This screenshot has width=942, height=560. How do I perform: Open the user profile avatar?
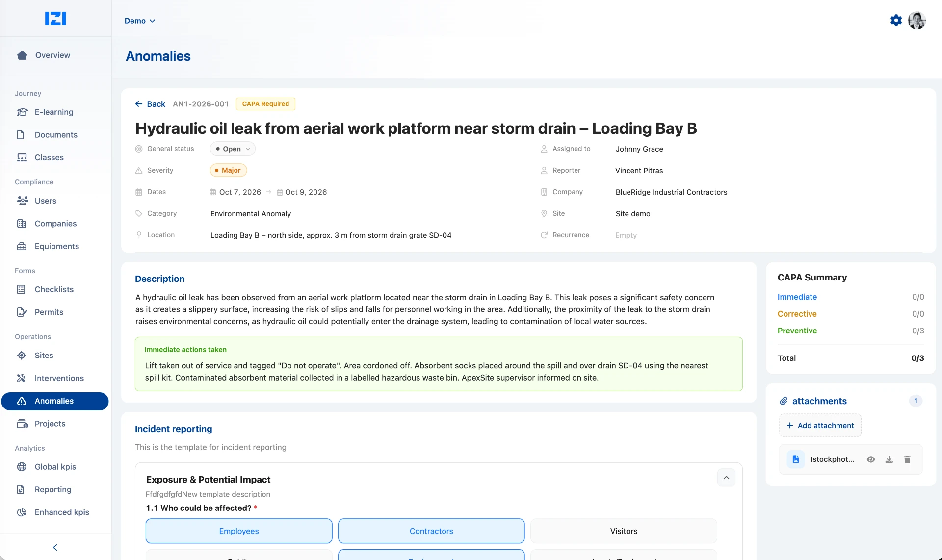coord(916,21)
